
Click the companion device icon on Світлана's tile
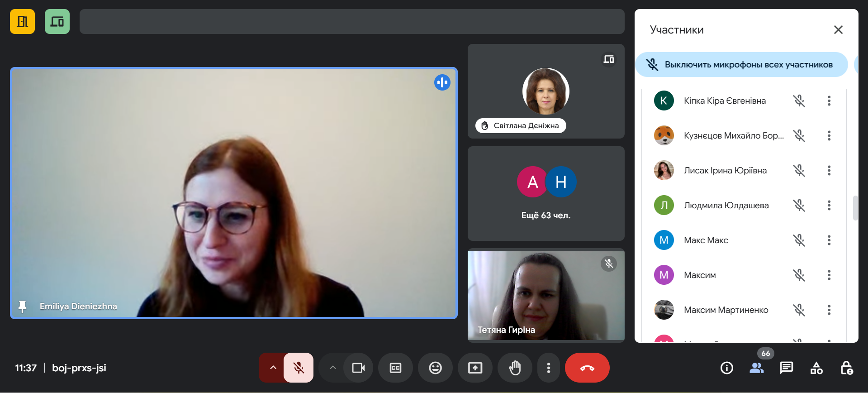coord(609,59)
